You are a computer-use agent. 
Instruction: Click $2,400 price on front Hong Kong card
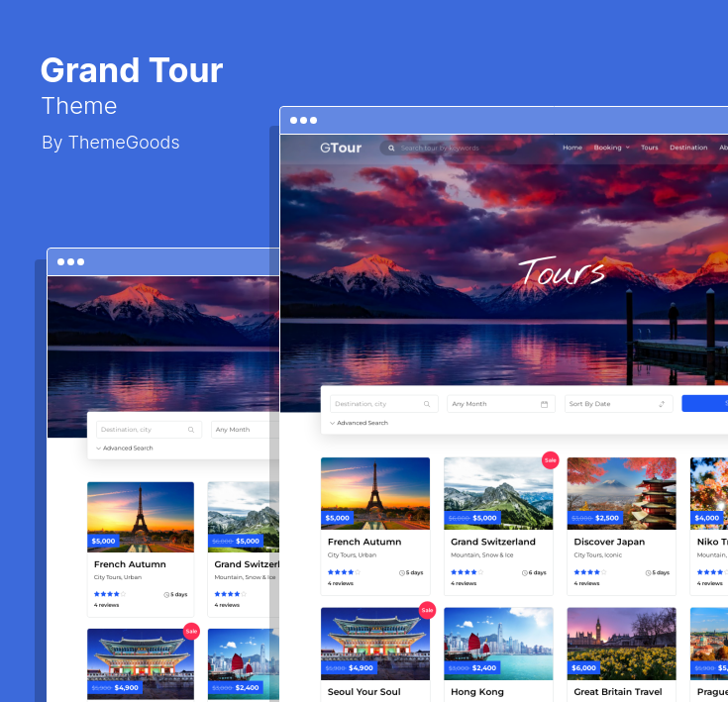coord(472,667)
